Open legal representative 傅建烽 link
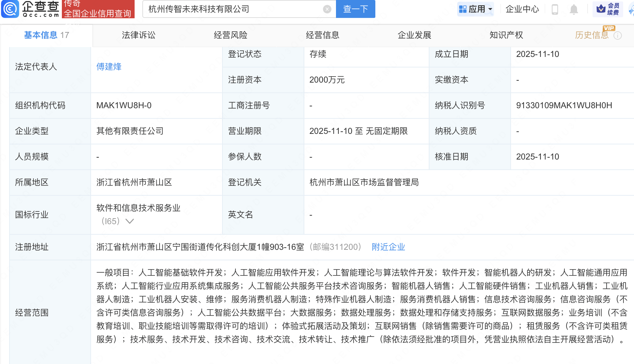This screenshot has width=634, height=364. 109,67
